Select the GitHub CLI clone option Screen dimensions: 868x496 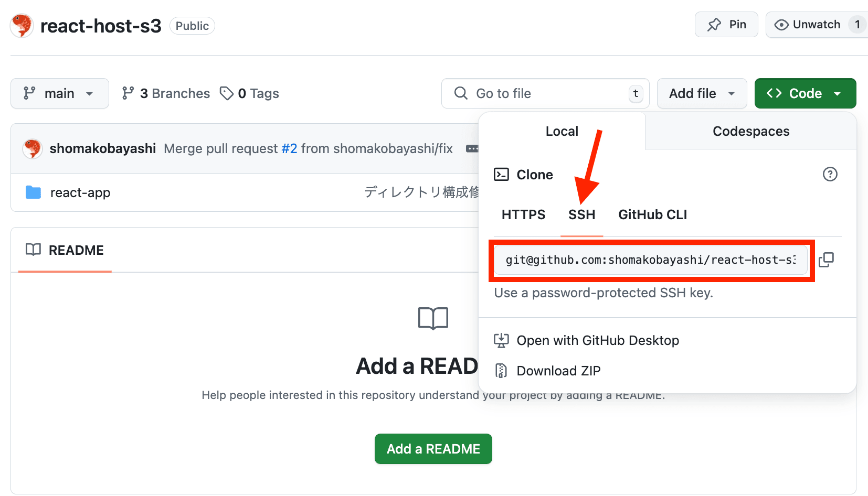[x=652, y=214]
